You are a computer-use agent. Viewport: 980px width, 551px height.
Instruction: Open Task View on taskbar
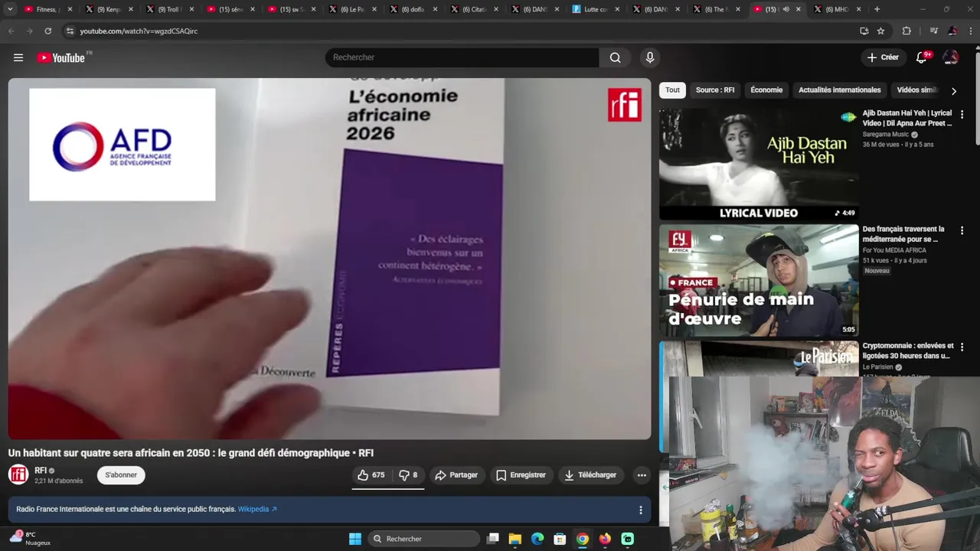coord(493,539)
